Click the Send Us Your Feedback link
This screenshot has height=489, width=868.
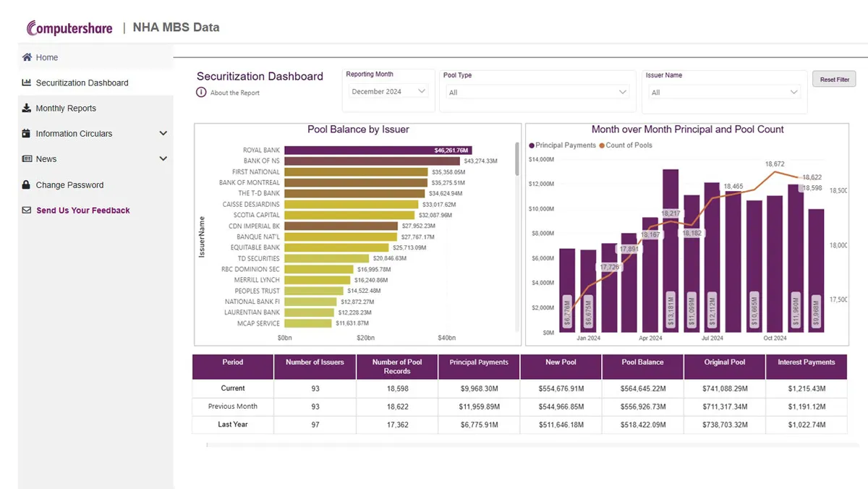[83, 211]
